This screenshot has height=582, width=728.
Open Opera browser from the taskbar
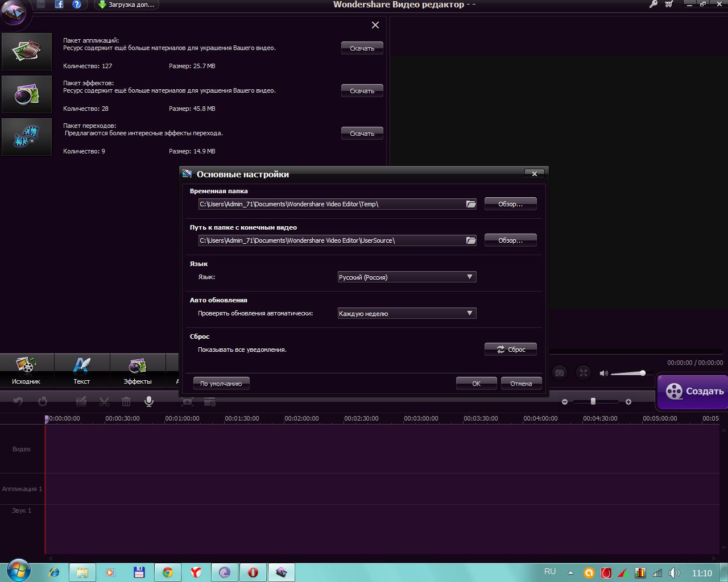point(253,572)
